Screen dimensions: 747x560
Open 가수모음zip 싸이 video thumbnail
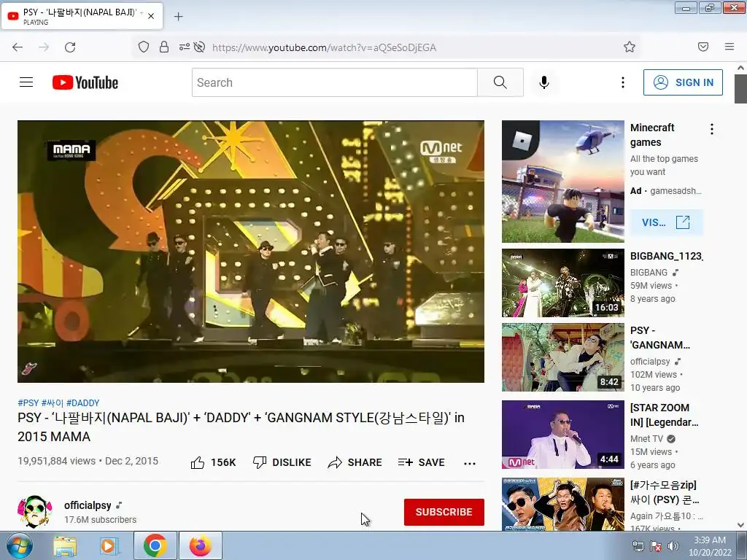pyautogui.click(x=563, y=505)
